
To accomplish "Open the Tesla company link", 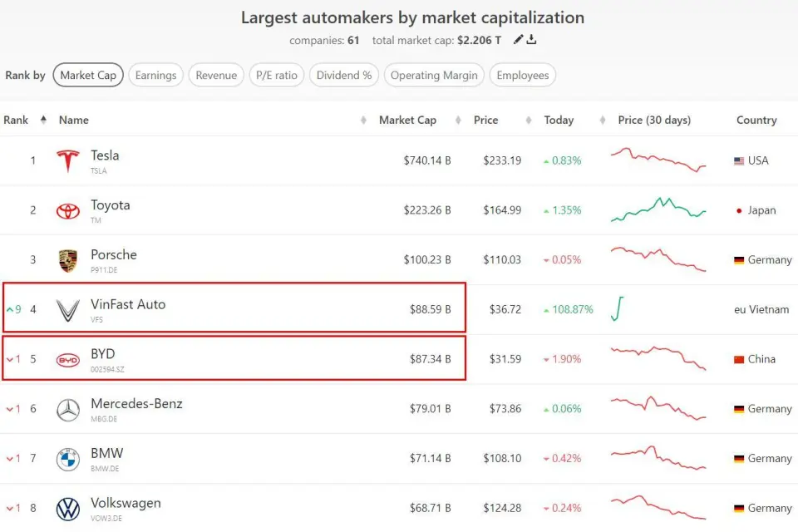I will pos(105,155).
